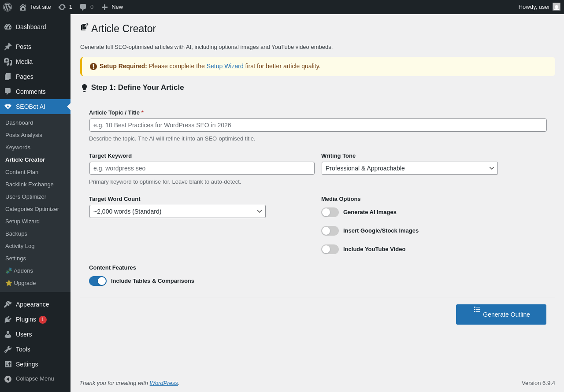
Task: Open the Plugins plug icon
Action: click(x=8, y=319)
